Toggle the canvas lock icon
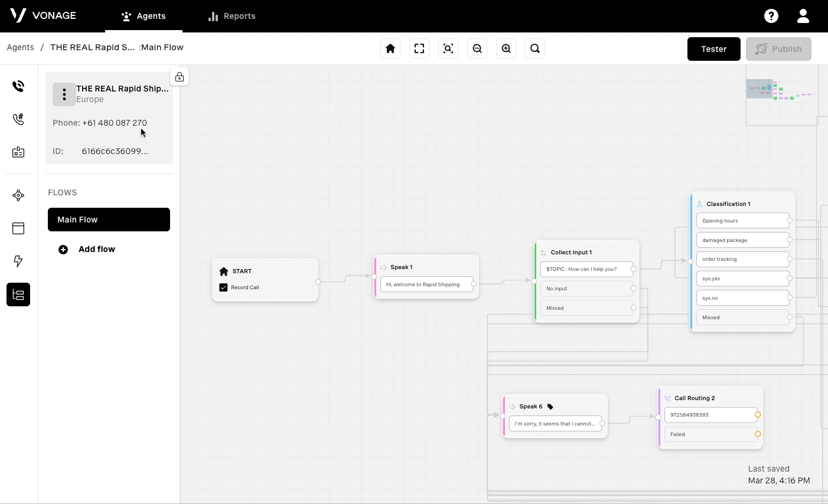Viewport: 828px width, 504px height. [x=180, y=77]
